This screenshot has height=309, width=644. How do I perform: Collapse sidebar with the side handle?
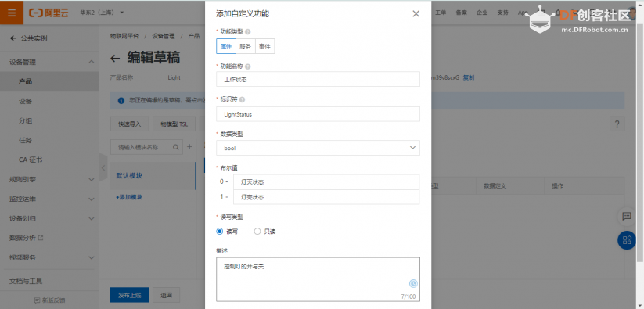[x=103, y=167]
